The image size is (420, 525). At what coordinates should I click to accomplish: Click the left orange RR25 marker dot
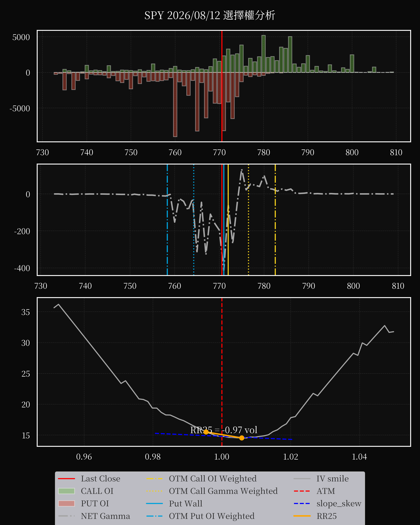click(206, 432)
